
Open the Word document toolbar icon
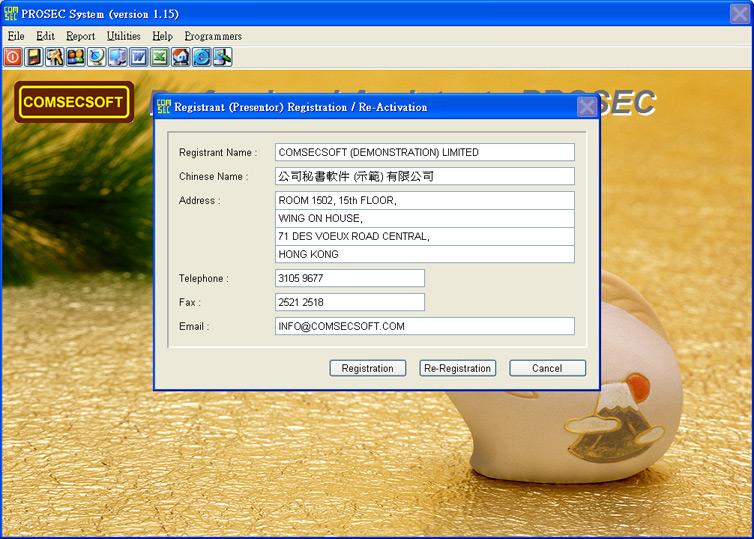pyautogui.click(x=138, y=57)
